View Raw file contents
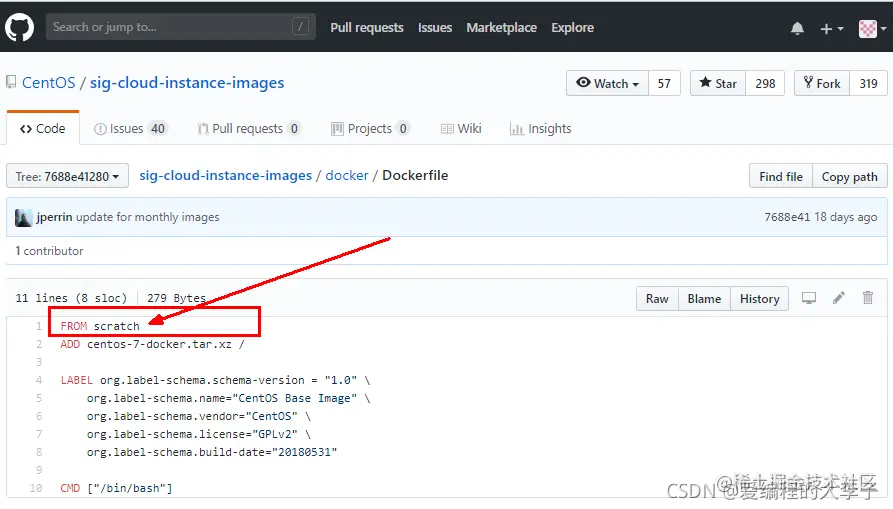Screen dimensions: 893x509 [x=657, y=298]
